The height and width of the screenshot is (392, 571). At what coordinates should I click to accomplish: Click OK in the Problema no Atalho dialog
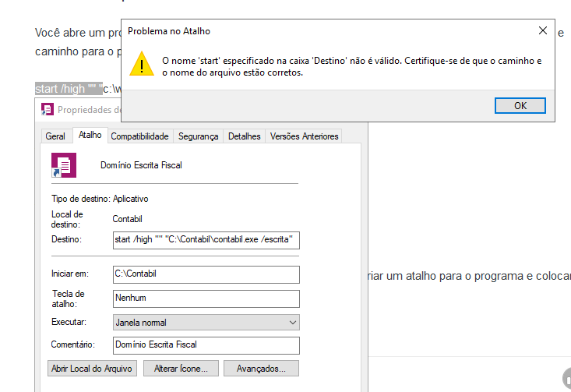520,106
